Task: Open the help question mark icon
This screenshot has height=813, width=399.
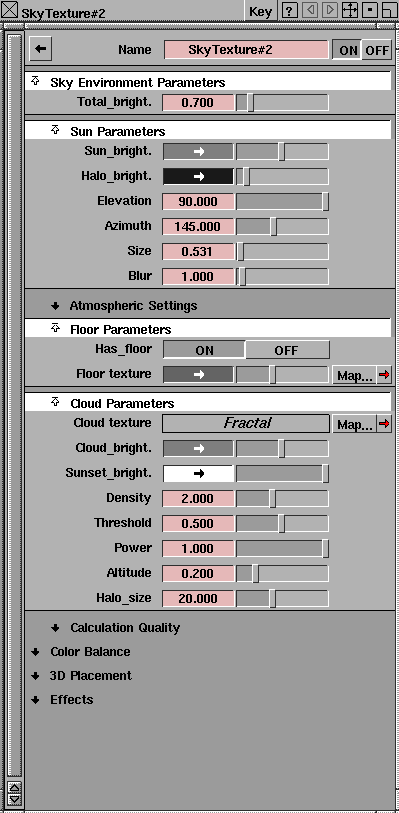Action: [x=290, y=11]
